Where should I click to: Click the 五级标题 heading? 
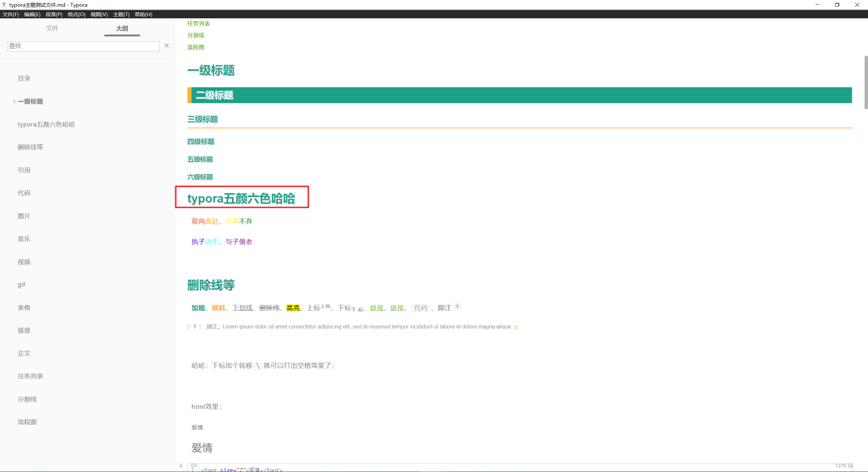(200, 159)
